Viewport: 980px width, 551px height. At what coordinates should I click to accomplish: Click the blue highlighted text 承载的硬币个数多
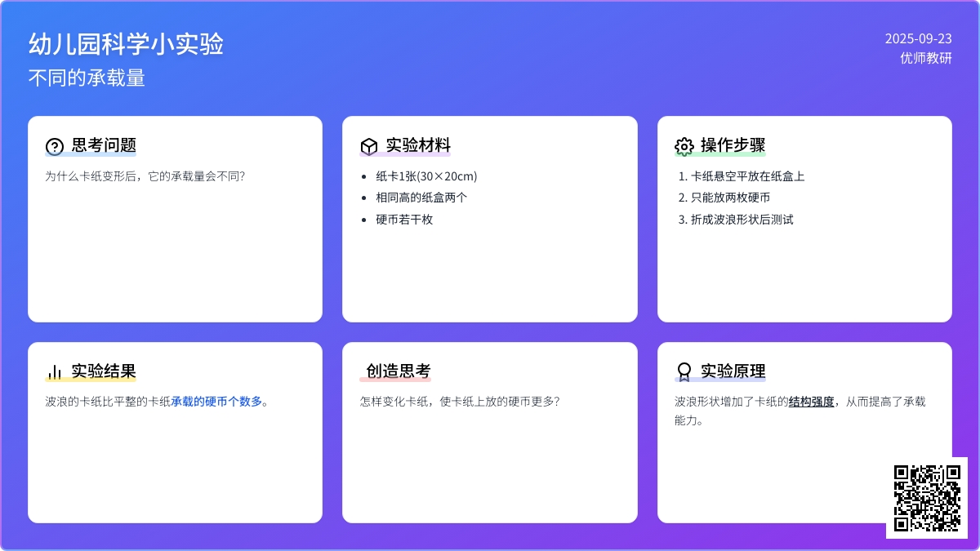[216, 402]
